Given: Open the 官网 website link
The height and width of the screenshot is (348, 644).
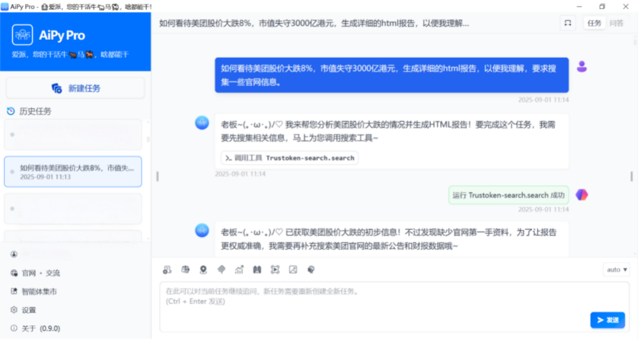Looking at the screenshot, I should click(29, 273).
